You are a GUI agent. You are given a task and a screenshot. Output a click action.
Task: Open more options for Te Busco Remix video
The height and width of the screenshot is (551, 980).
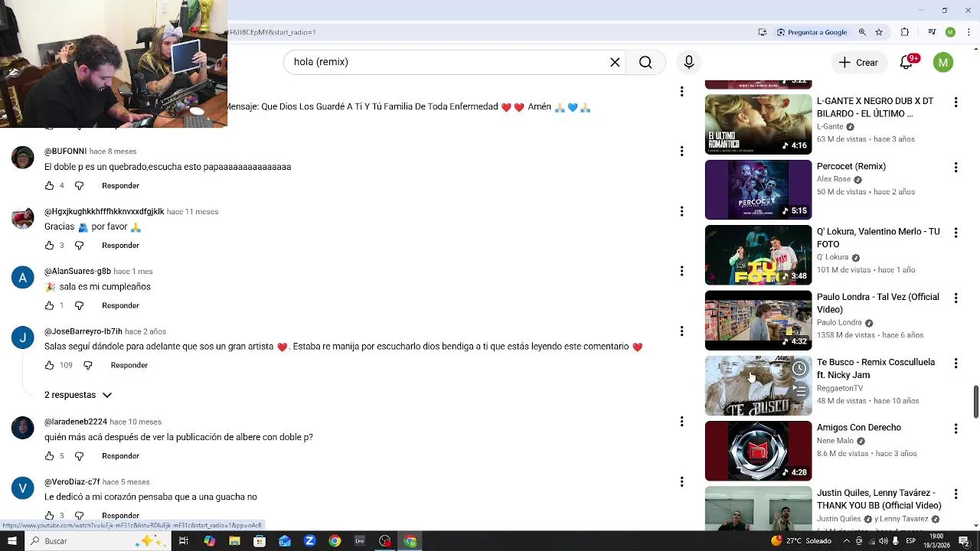click(x=955, y=364)
